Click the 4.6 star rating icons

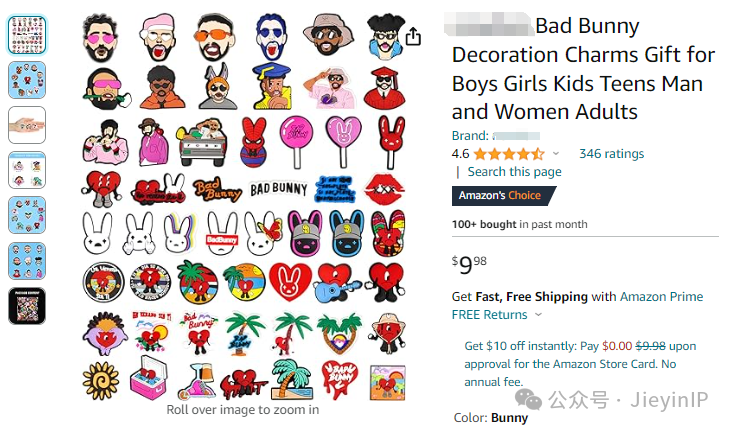pos(509,154)
